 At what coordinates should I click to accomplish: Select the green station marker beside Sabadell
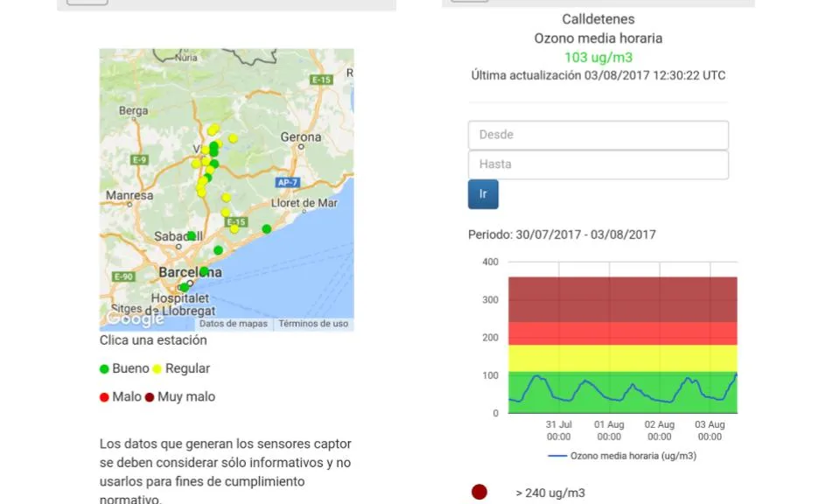(192, 235)
